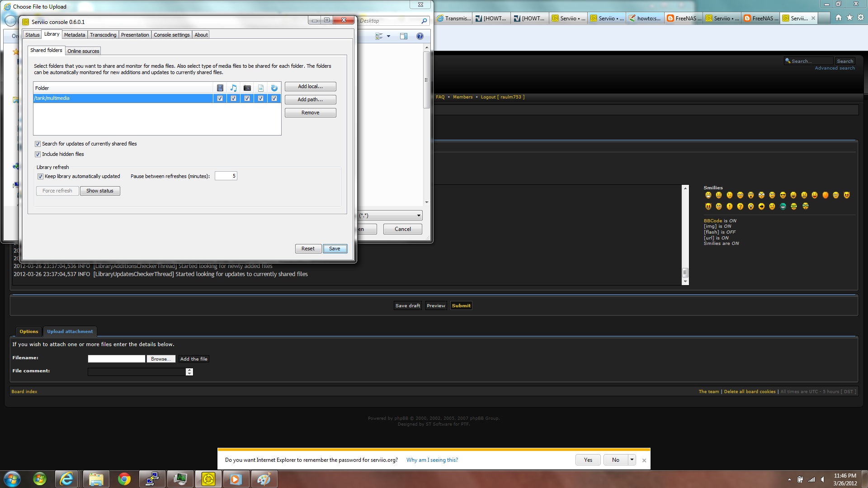Insert the first big grin smiley
Image resolution: width=868 pixels, height=488 pixels.
[708, 195]
